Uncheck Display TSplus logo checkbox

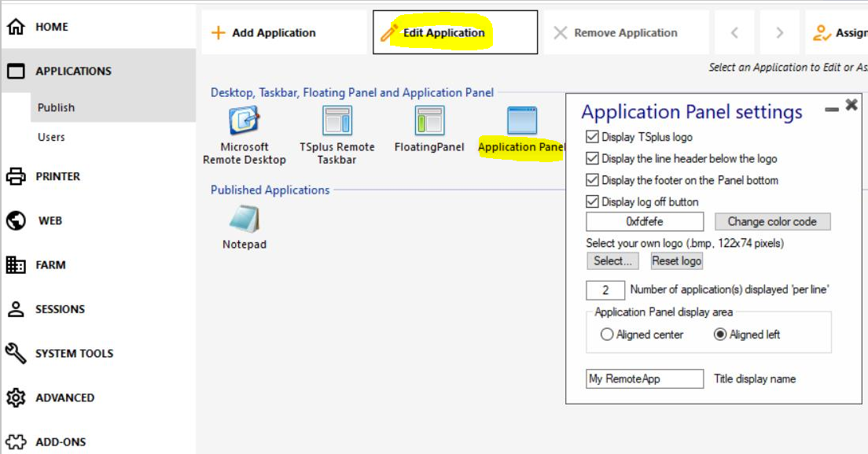point(593,137)
